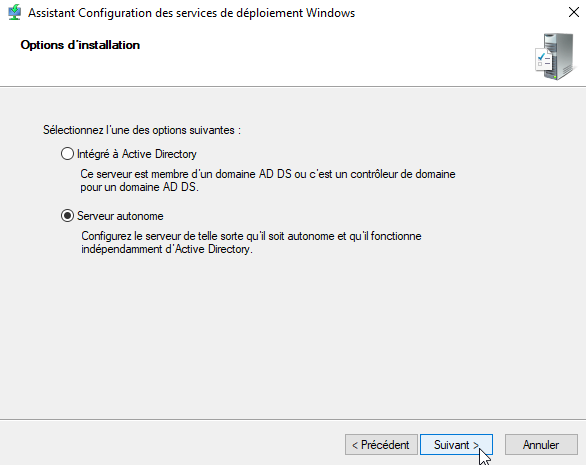
Task: Click the Intégré à Active Directory label text
Action: [137, 154]
